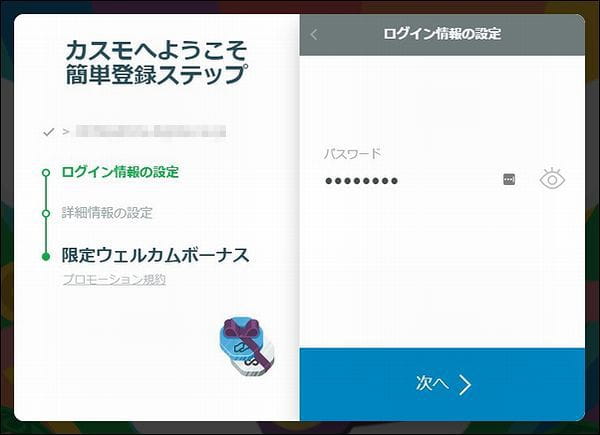Click the ログイン情報の設定 header title
Viewport: 600px width, 435px height.
[x=442, y=34]
